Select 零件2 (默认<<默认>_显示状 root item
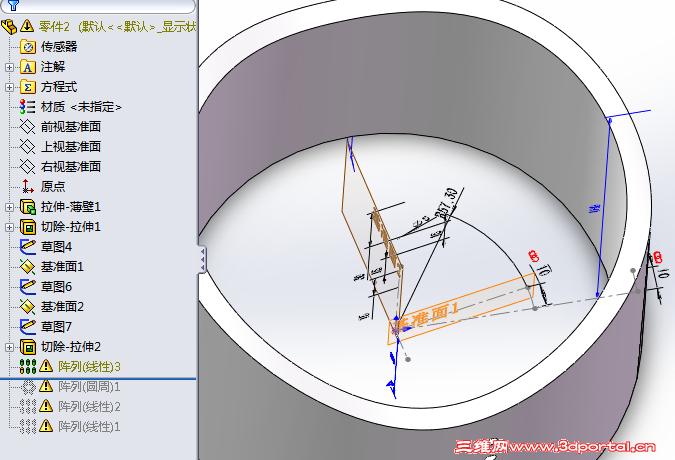The image size is (675, 460). (x=117, y=27)
